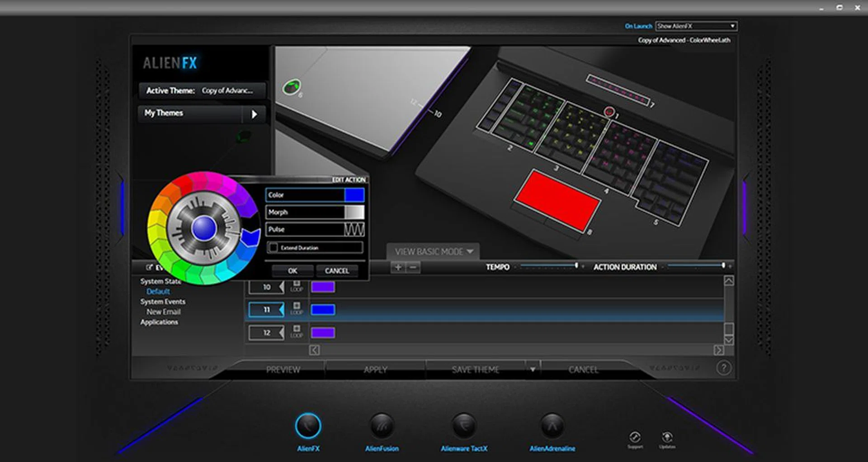Click the Apply button
The image size is (868, 462).
click(x=375, y=370)
